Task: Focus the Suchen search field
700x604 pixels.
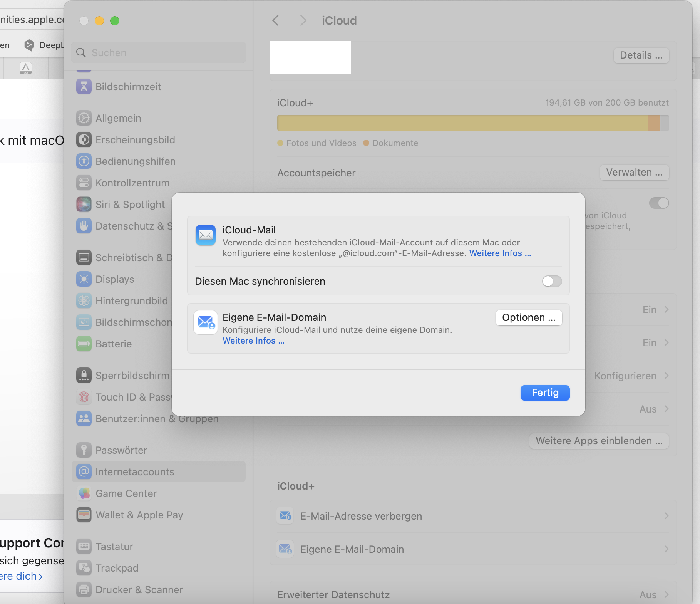Action: coord(159,52)
